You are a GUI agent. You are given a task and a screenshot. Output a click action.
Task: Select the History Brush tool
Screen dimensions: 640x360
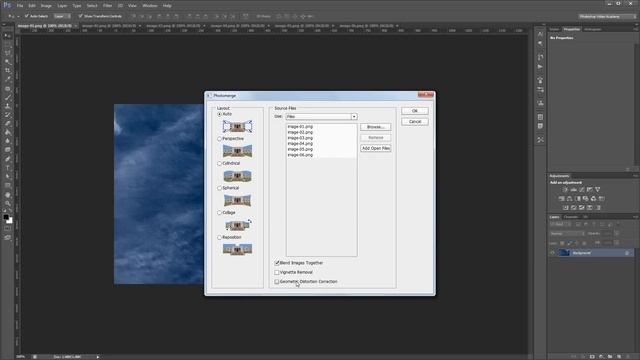7,115
